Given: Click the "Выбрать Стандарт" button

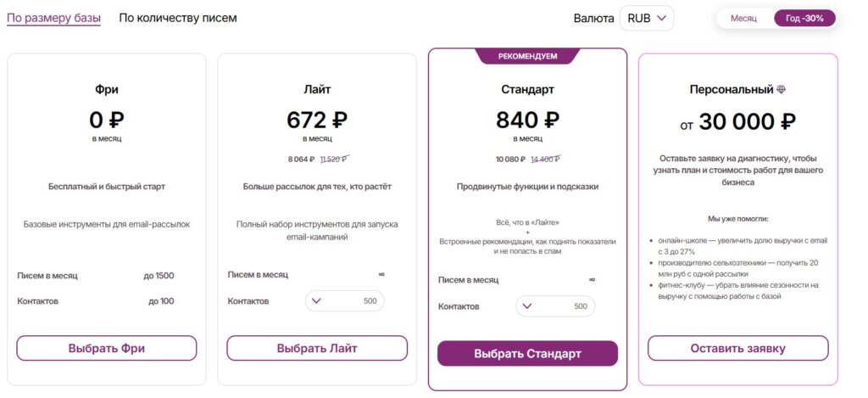Looking at the screenshot, I should (527, 353).
